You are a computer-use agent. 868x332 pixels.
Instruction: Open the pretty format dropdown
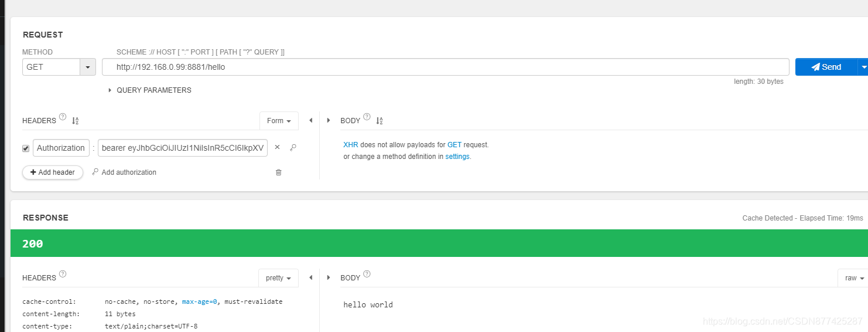(279, 278)
